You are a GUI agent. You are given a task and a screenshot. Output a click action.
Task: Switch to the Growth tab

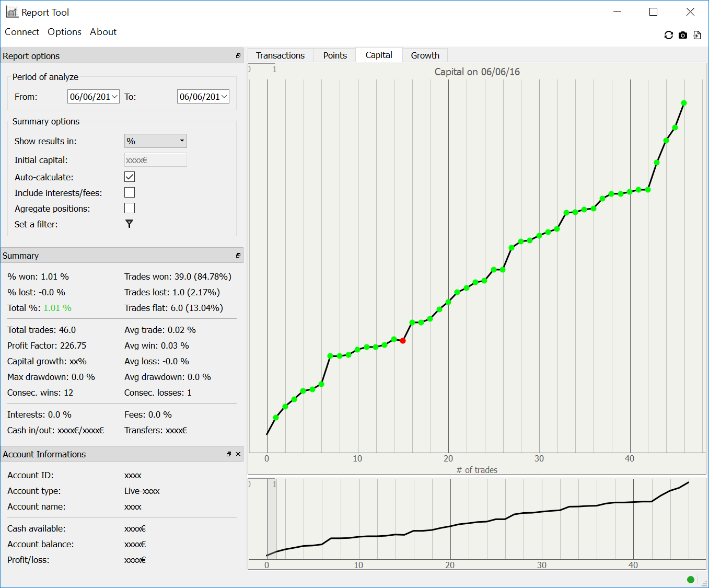[x=425, y=55]
